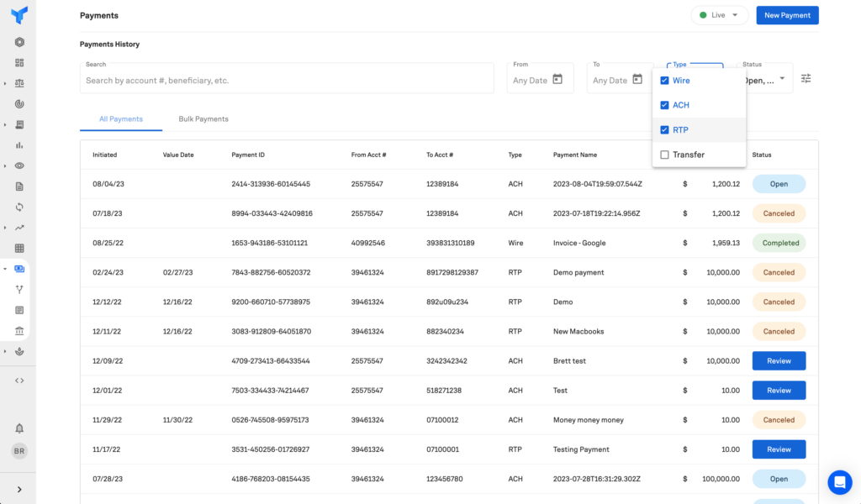Review the $10.00 Test payment
Image resolution: width=861 pixels, height=504 pixels.
pyautogui.click(x=779, y=391)
